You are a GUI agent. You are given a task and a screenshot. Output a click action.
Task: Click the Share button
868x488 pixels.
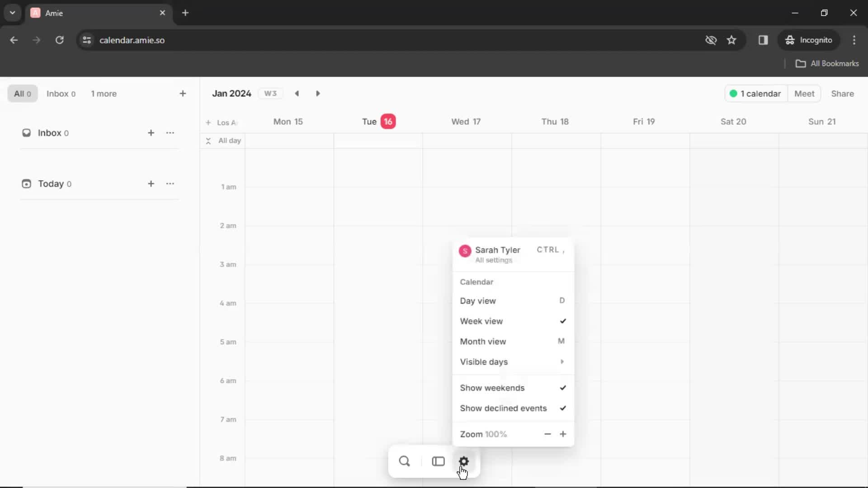point(844,94)
